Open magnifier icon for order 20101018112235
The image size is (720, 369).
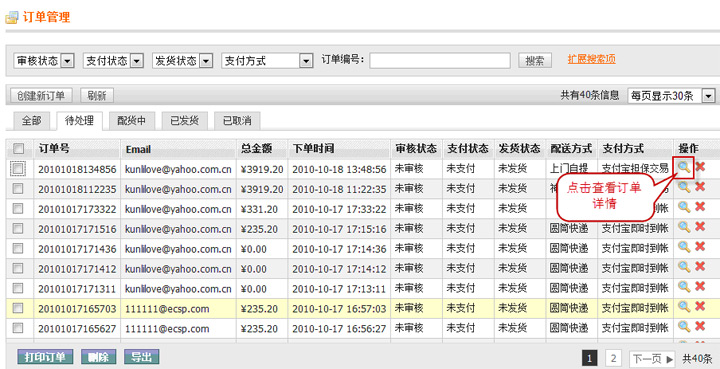(684, 187)
